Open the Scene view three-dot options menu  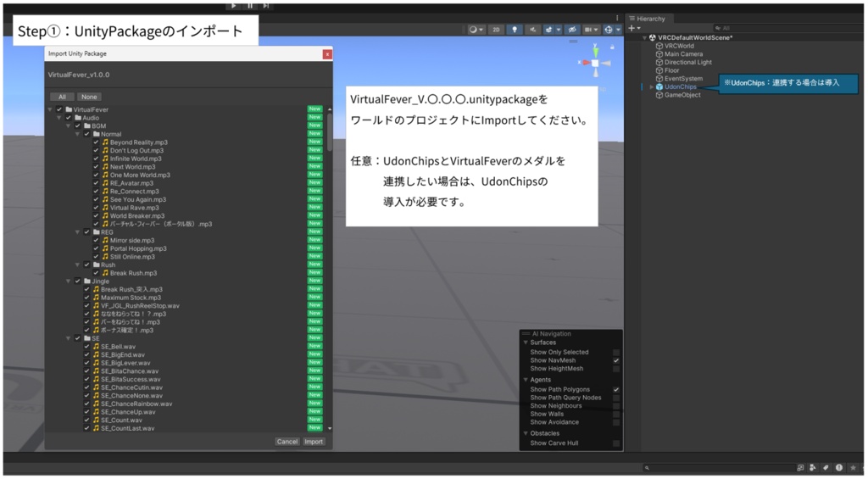[x=618, y=19]
